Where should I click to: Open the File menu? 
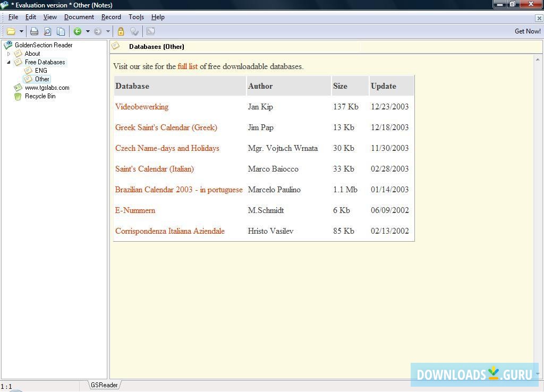click(13, 17)
